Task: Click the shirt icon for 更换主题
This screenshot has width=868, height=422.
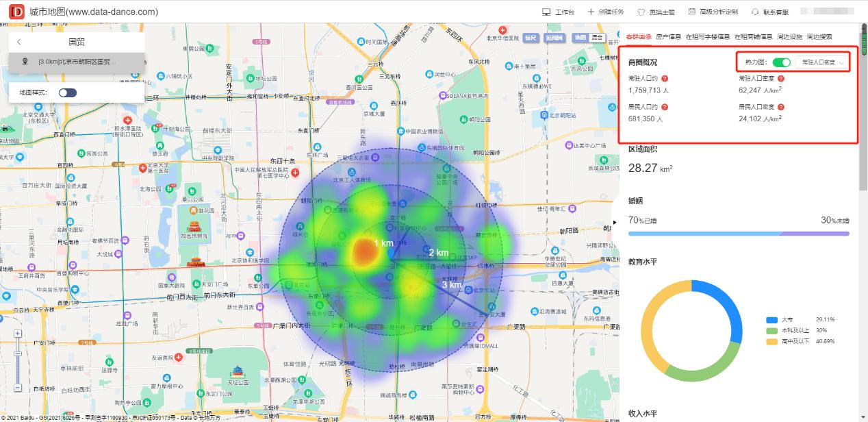Action: coord(641,12)
